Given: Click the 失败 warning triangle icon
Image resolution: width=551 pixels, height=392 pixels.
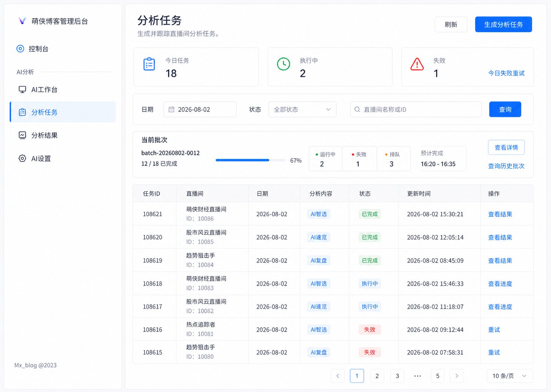Looking at the screenshot, I should 417,64.
